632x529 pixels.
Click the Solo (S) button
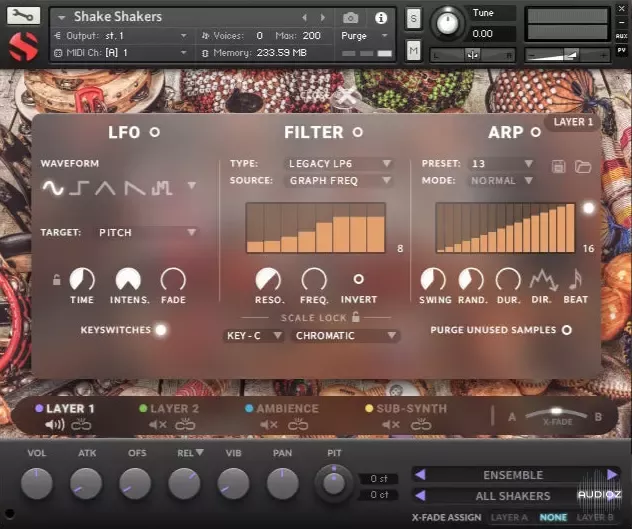pyautogui.click(x=413, y=19)
